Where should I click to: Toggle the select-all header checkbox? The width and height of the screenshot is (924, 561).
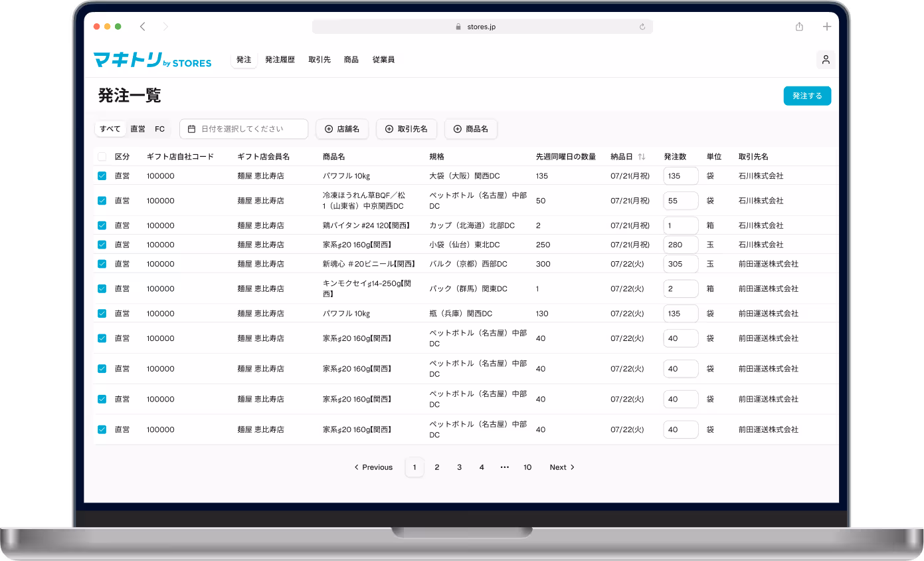tap(102, 157)
